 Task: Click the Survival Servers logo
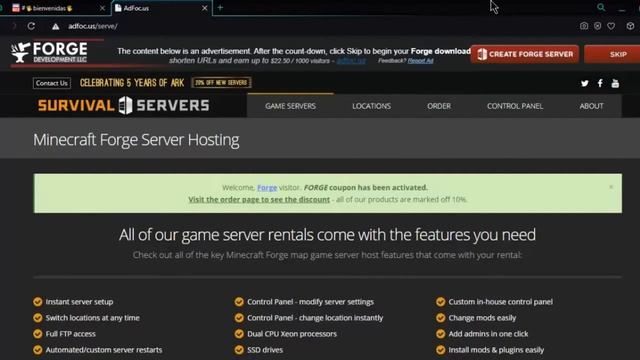coord(123,105)
